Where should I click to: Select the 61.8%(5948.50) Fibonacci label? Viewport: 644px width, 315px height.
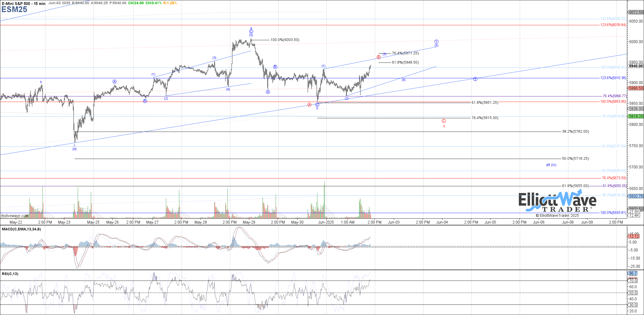[x=406, y=63]
